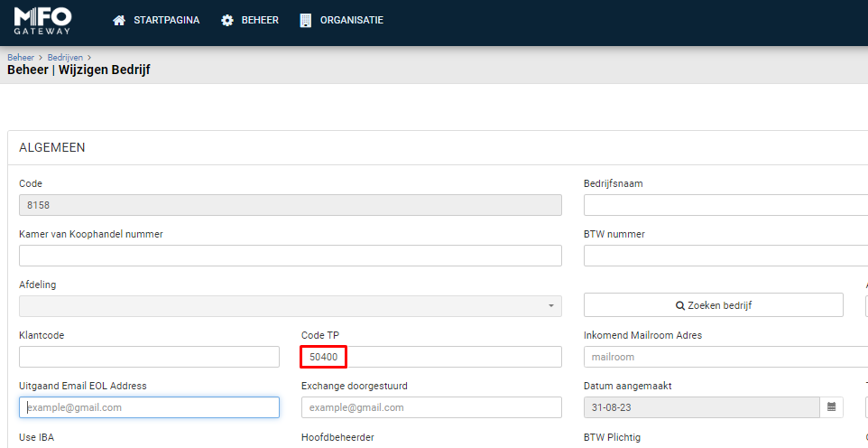Focus the Klantcode input box

(149, 357)
